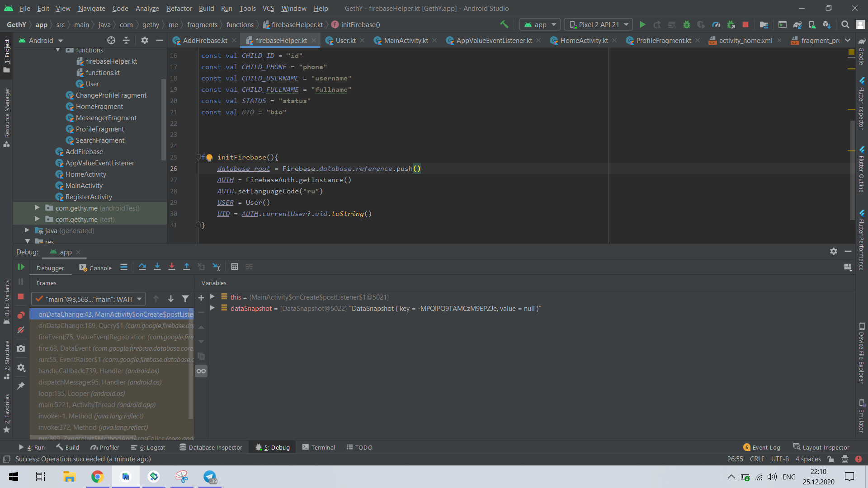Open the app run configuration dropdown
Screen dimensions: 868x488
540,24
